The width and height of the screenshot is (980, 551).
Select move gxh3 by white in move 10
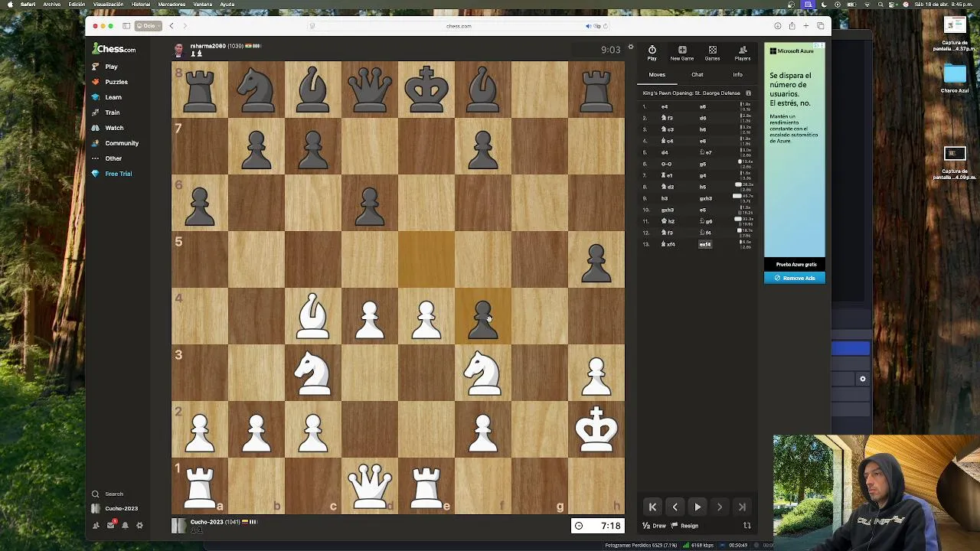[x=668, y=210]
